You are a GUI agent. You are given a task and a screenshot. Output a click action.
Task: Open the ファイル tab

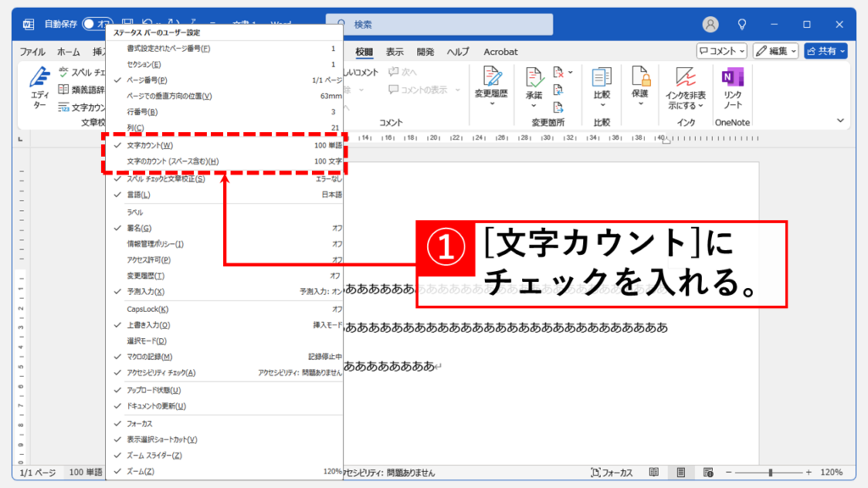click(x=32, y=52)
